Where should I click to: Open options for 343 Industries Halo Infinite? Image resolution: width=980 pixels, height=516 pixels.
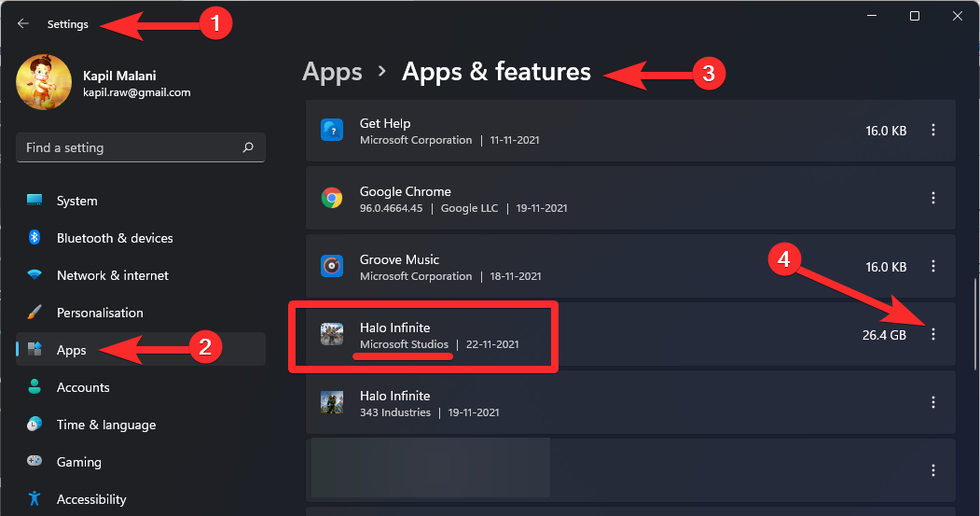click(933, 402)
